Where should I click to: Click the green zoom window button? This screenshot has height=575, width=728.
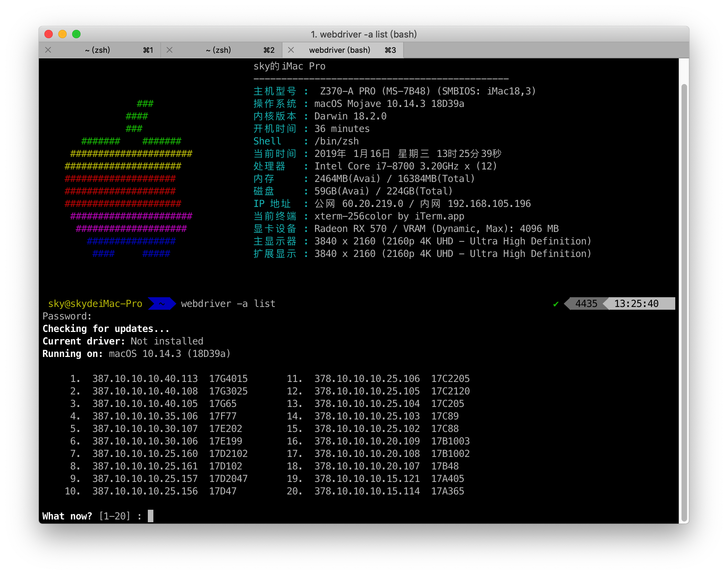pos(76,34)
